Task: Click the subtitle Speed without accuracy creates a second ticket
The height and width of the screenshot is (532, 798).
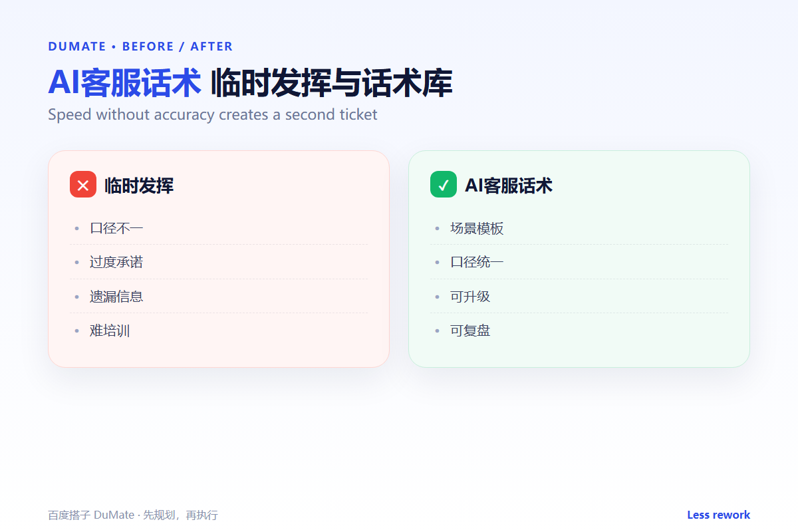Action: pyautogui.click(x=213, y=114)
